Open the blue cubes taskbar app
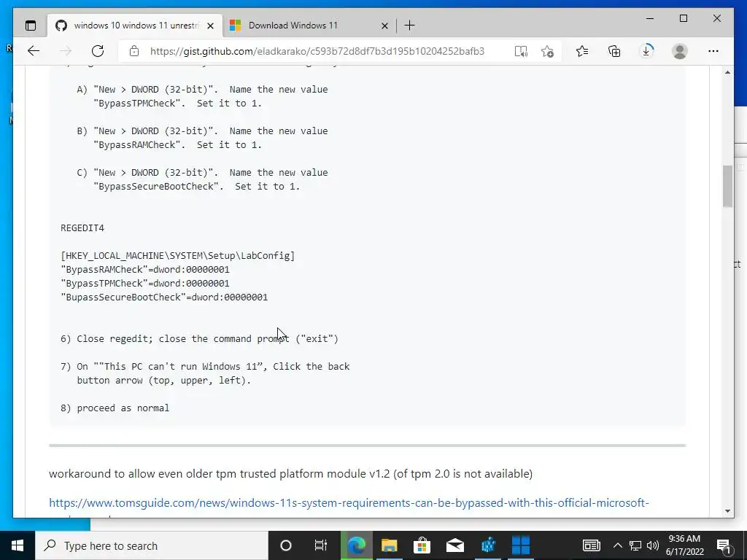This screenshot has width=747, height=560. tap(488, 545)
